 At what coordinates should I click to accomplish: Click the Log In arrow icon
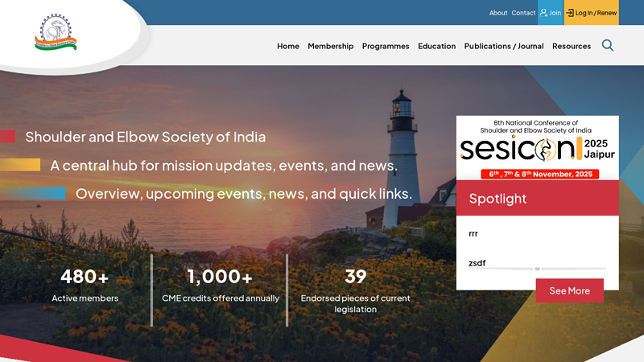tap(570, 13)
